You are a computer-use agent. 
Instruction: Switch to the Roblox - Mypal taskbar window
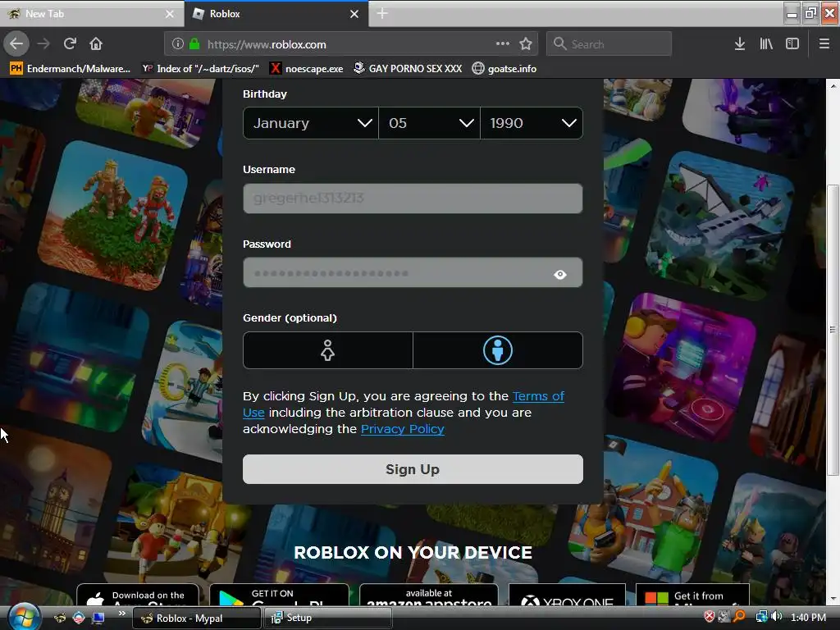coord(196,619)
